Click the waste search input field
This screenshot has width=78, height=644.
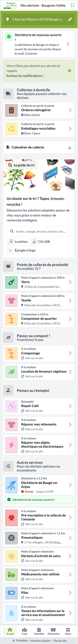coord(39,232)
